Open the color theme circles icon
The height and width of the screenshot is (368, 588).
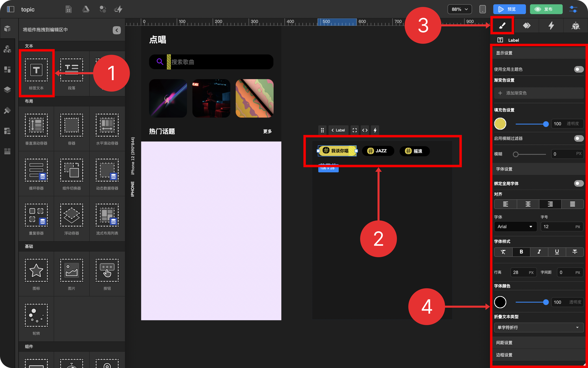pyautogui.click(x=103, y=9)
